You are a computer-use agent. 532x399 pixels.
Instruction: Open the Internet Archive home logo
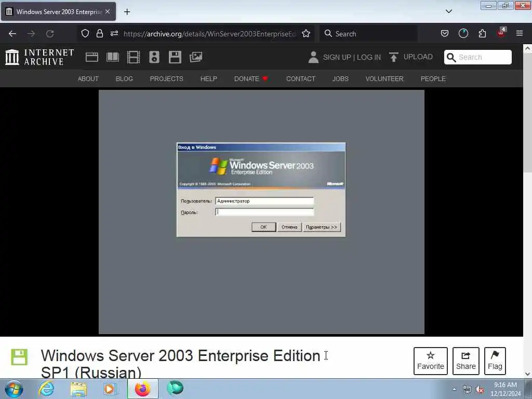pos(39,57)
